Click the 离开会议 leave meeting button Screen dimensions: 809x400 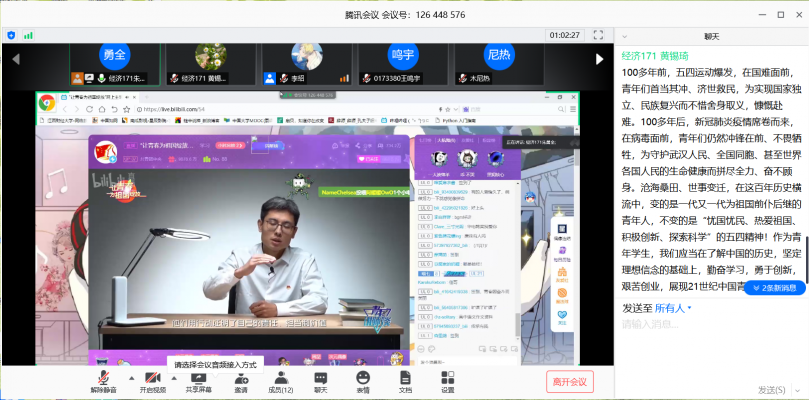570,382
